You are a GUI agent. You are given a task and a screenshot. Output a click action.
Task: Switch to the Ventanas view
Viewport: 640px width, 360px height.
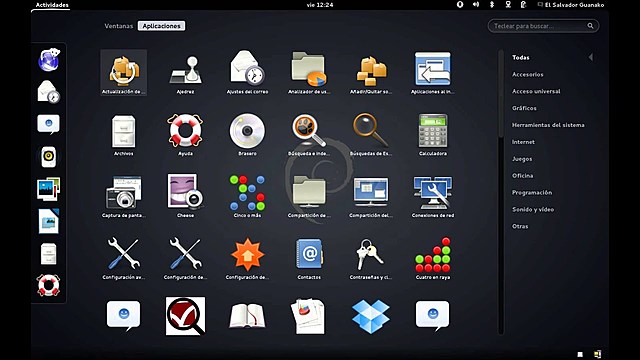119,26
